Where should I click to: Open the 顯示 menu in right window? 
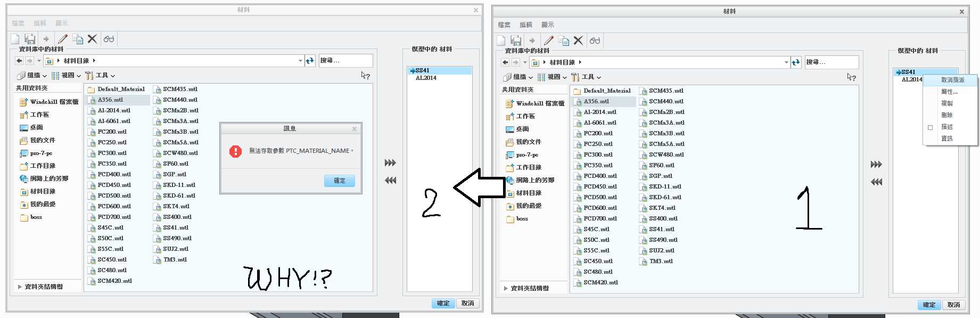[547, 25]
